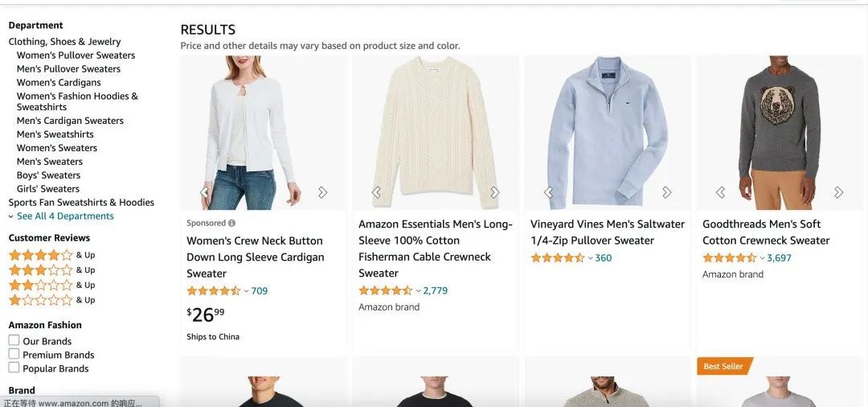The image size is (868, 407).
Task: Open Vineyard Vines Men's Saltwater sweater link
Action: pos(607,232)
